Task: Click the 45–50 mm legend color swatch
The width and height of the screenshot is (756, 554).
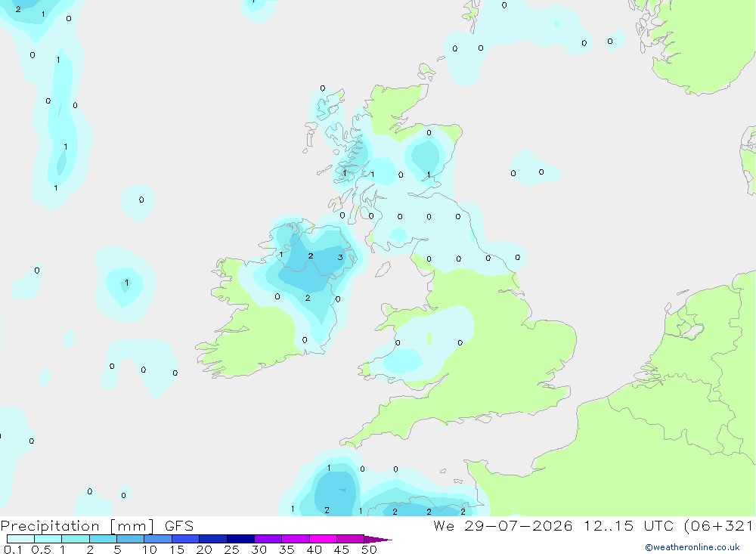Action: click(350, 539)
